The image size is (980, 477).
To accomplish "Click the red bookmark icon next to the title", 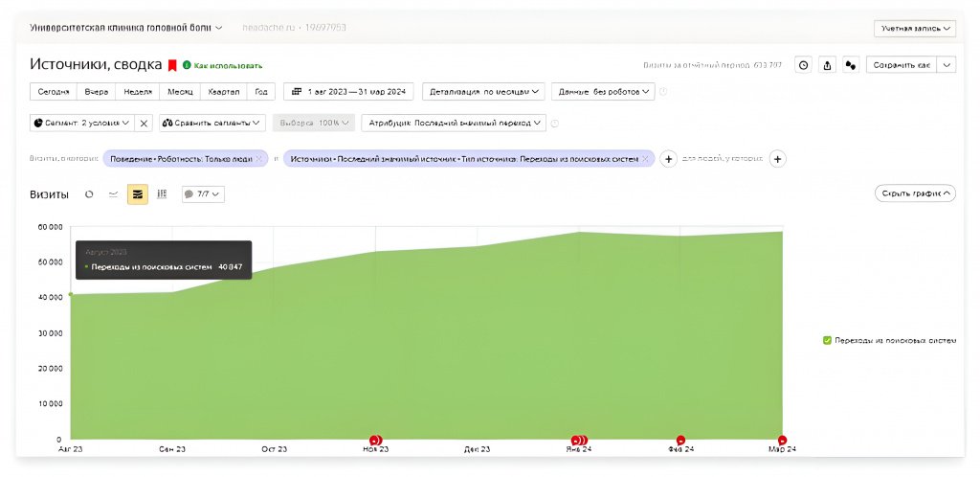I will pyautogui.click(x=172, y=65).
